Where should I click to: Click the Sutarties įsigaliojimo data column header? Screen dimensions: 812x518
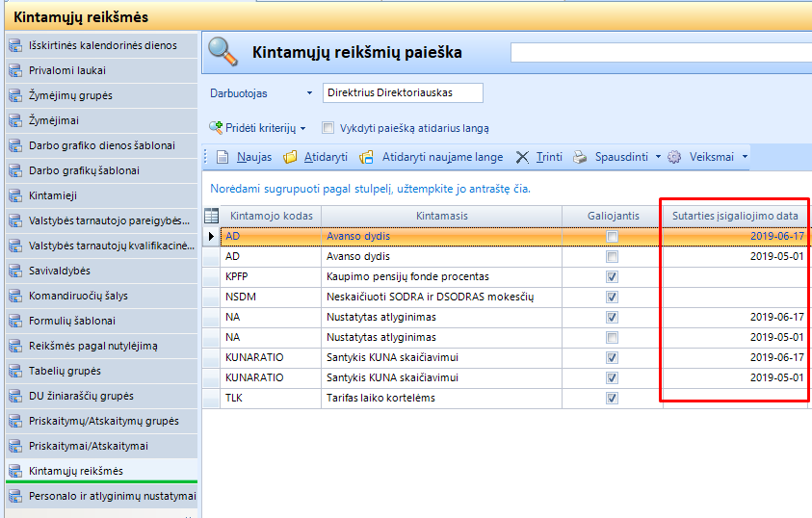[735, 216]
